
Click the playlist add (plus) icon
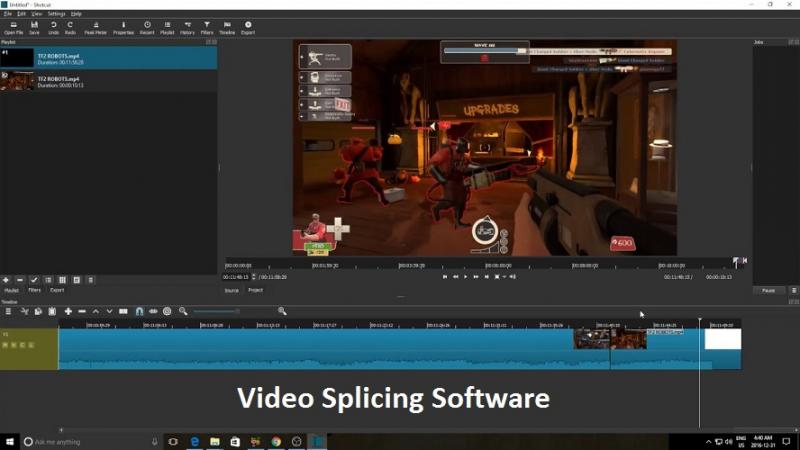pyautogui.click(x=6, y=280)
